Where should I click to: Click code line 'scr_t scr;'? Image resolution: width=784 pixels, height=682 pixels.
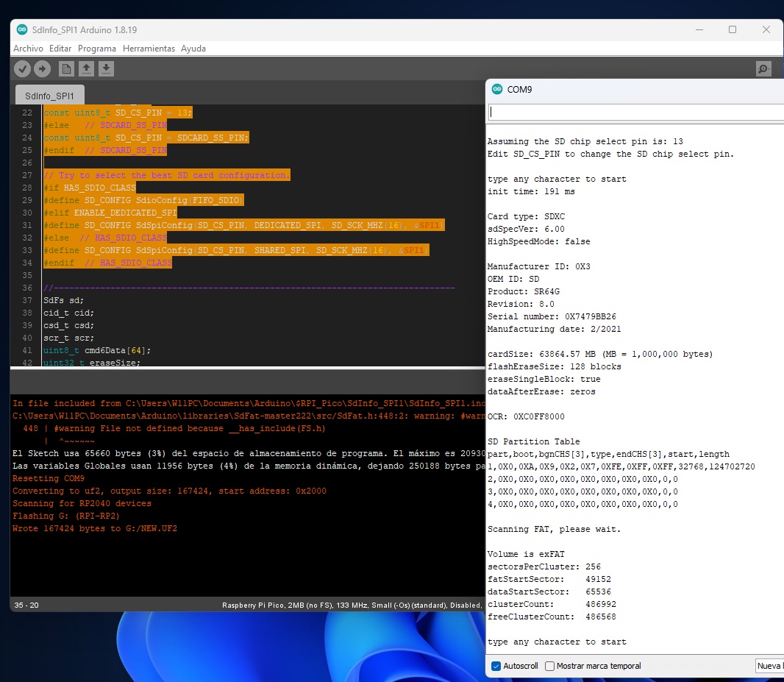point(68,338)
